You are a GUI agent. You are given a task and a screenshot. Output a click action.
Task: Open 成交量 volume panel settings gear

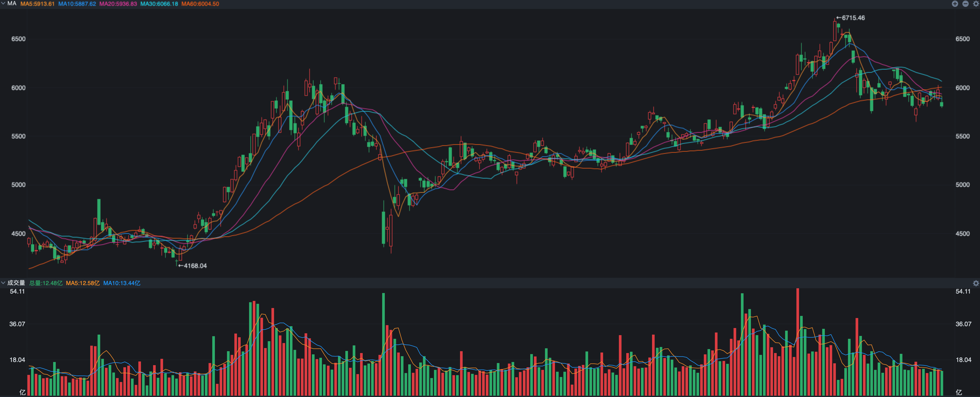point(976,283)
